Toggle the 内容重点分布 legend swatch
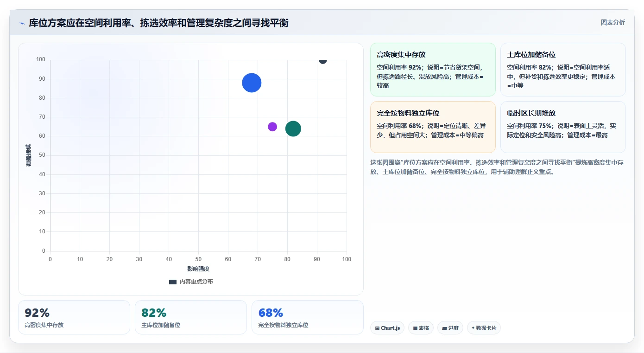The height and width of the screenshot is (353, 644). click(x=173, y=282)
